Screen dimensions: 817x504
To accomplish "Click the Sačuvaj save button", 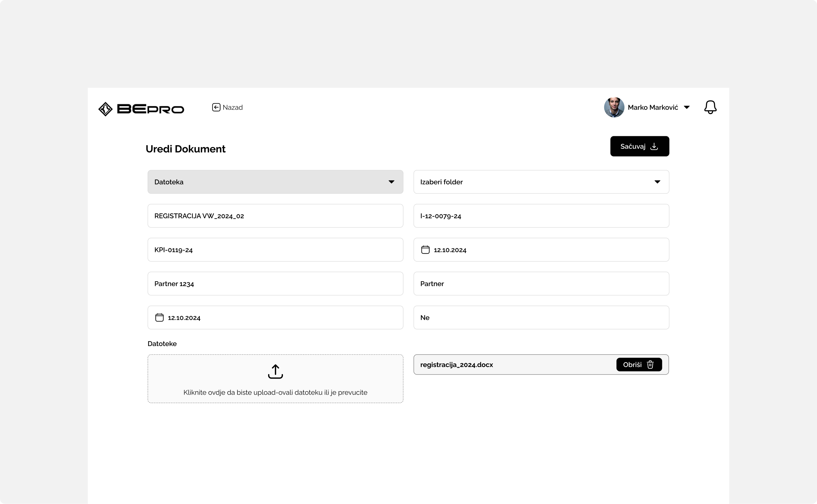I will [639, 146].
